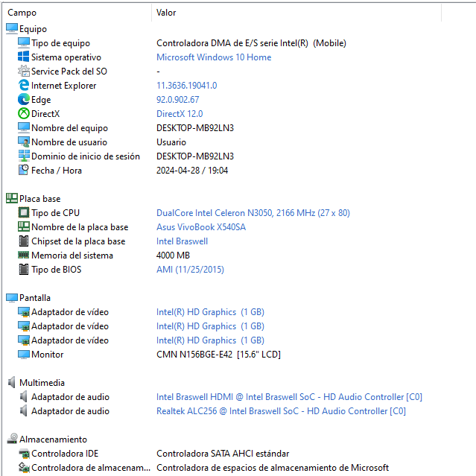Select the Placa base group row

tap(39, 199)
